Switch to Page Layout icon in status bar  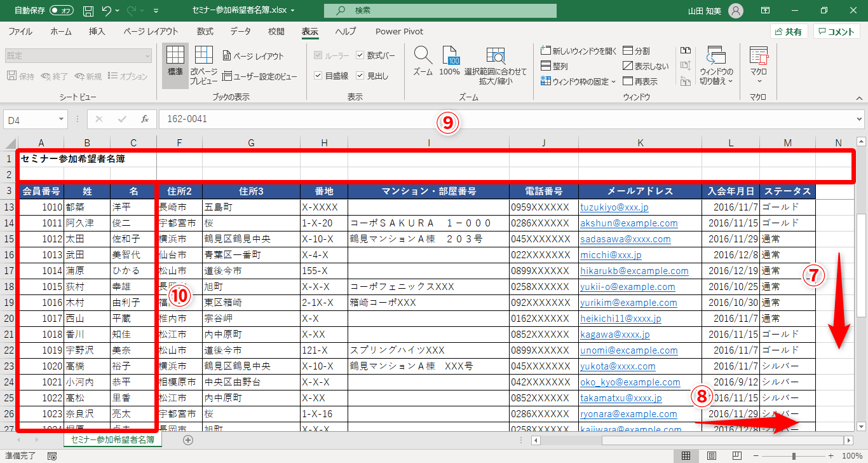point(712,456)
